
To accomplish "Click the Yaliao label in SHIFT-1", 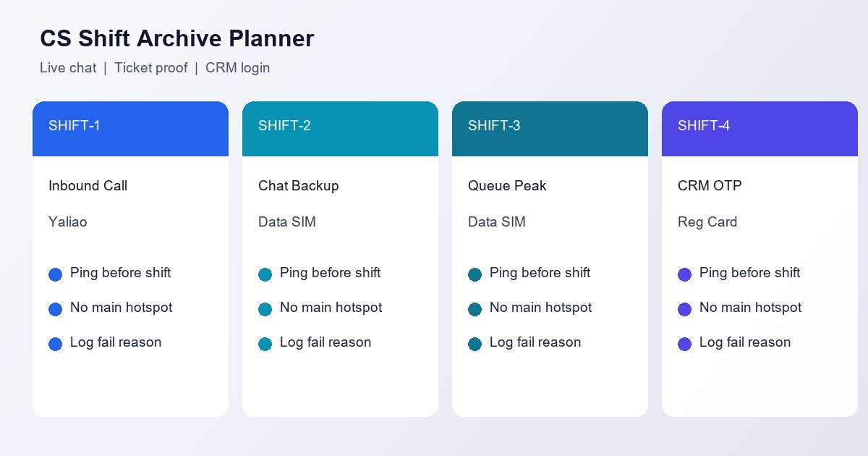I will [68, 222].
